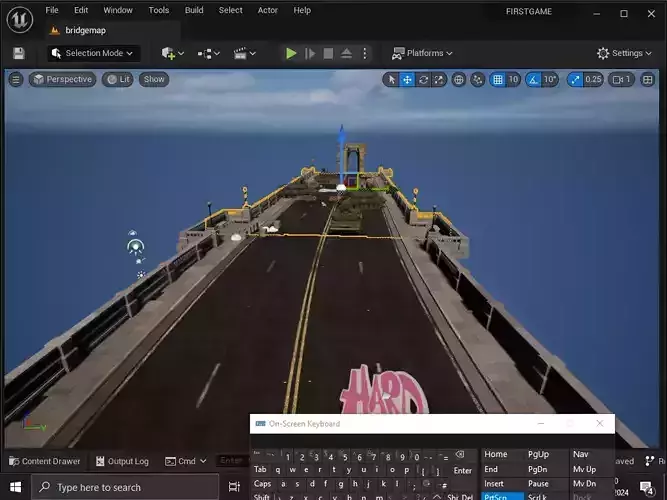This screenshot has width=667, height=500.
Task: Adjust camera speed setting 1
Action: click(x=621, y=80)
